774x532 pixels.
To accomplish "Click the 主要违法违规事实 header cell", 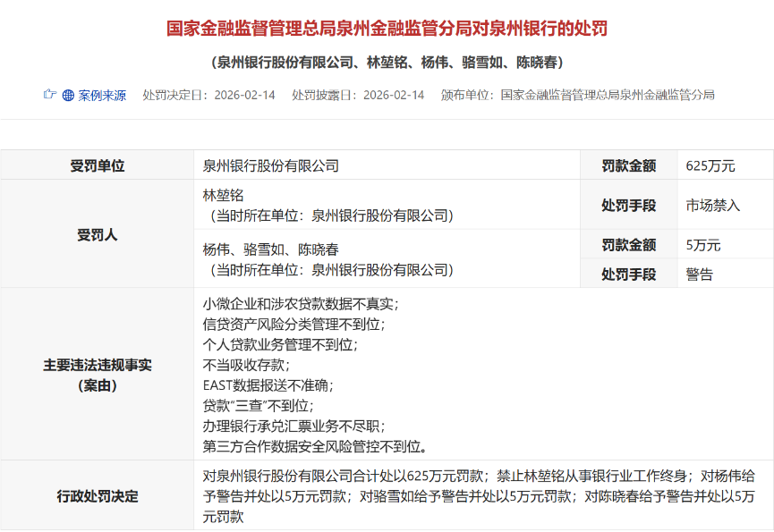I will [98, 375].
